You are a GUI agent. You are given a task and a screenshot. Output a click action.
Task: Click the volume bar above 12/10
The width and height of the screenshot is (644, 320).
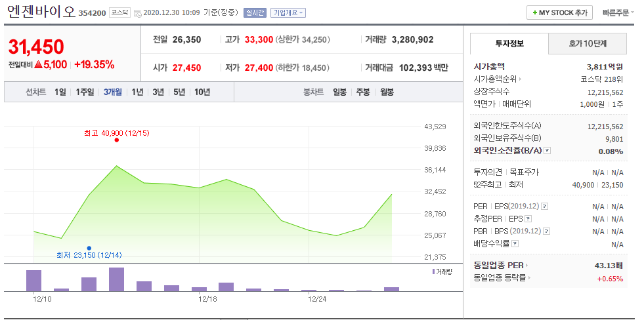[x=33, y=281]
